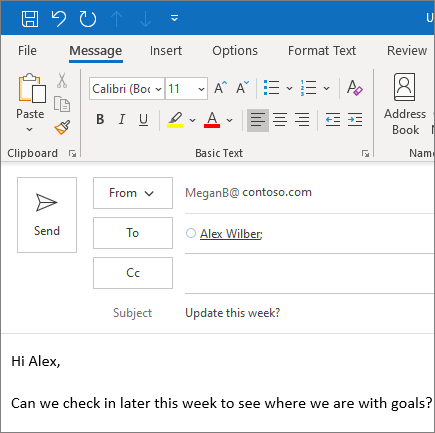Apply red font color
Viewport: 435px width, 433px height.
(212, 120)
